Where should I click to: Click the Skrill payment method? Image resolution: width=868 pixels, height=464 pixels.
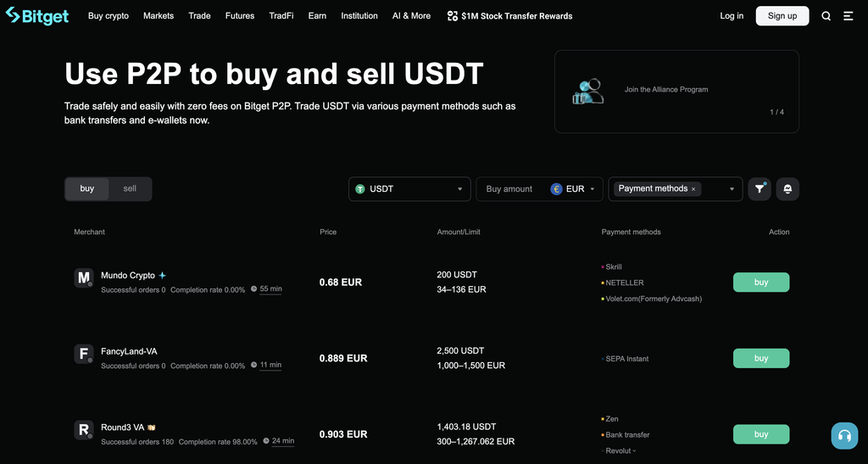point(614,267)
